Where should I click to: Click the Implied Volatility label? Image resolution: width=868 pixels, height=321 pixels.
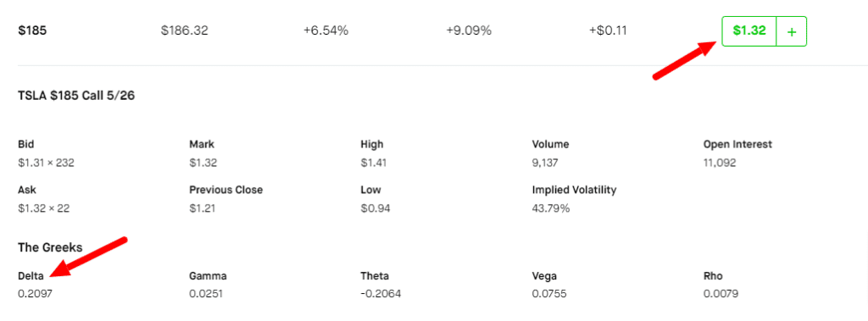[574, 190]
